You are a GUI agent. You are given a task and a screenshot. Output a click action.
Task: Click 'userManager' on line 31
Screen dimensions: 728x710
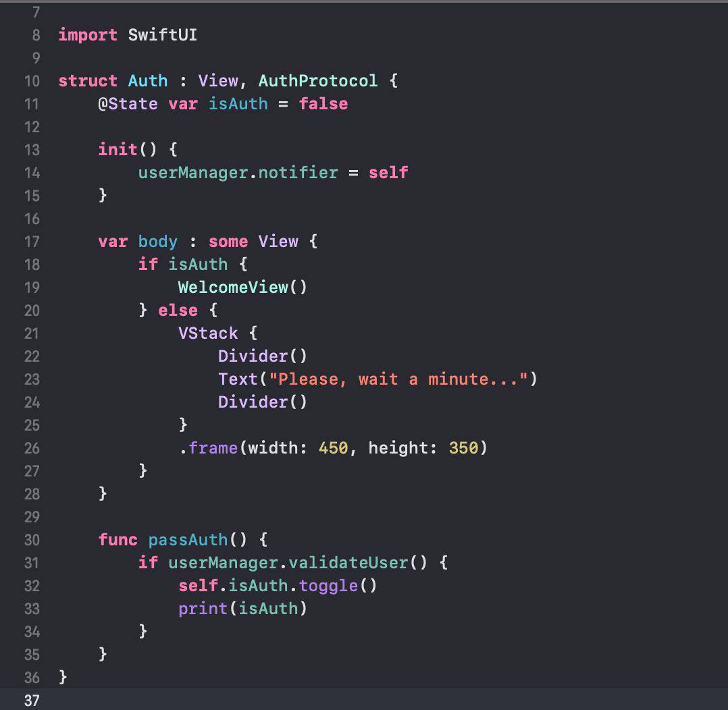[223, 562]
